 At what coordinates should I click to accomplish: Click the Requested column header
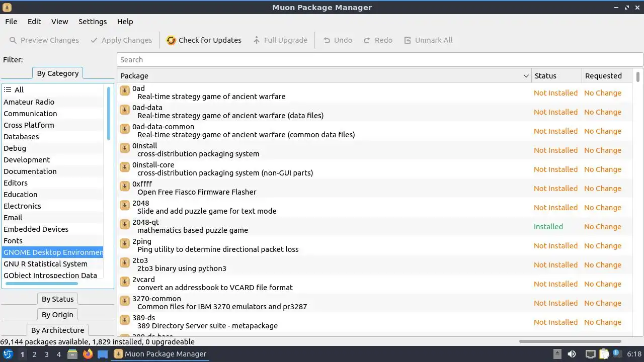(x=607, y=76)
